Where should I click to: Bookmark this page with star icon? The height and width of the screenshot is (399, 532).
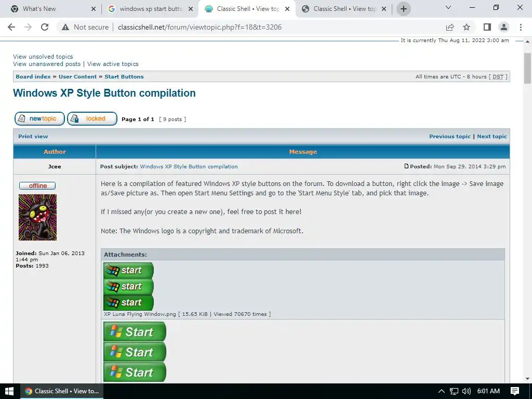pyautogui.click(x=467, y=27)
